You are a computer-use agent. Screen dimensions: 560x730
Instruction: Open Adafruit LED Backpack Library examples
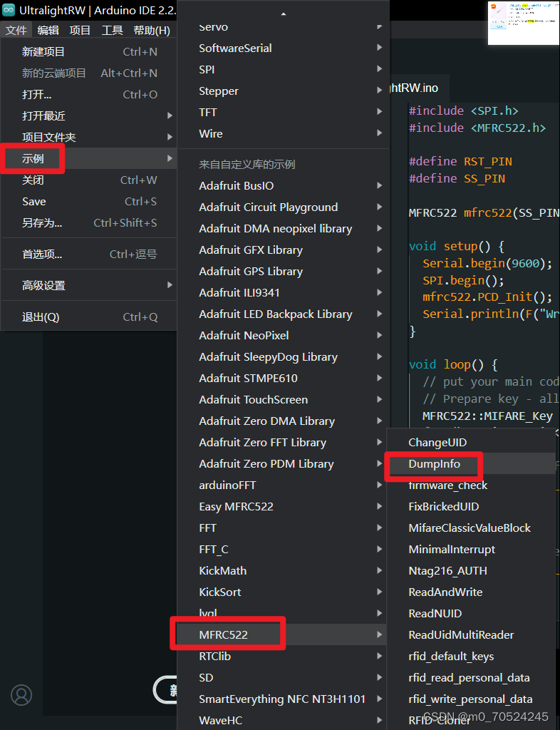[x=284, y=314]
